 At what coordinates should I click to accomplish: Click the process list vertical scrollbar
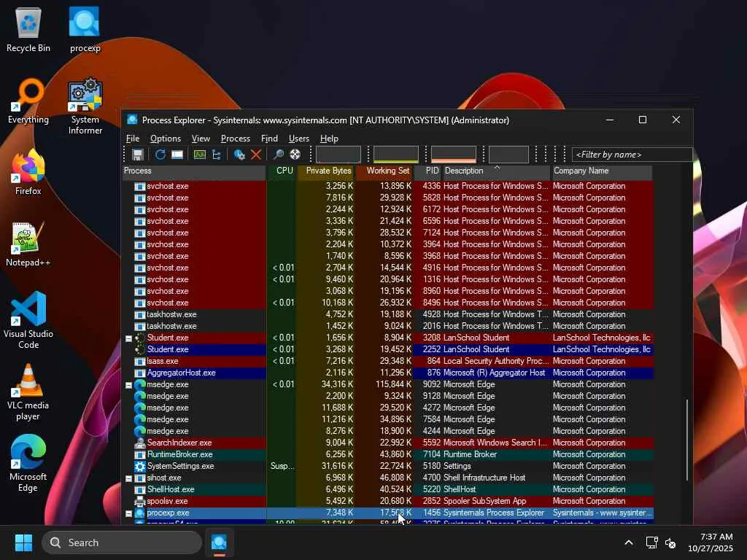[687, 440]
